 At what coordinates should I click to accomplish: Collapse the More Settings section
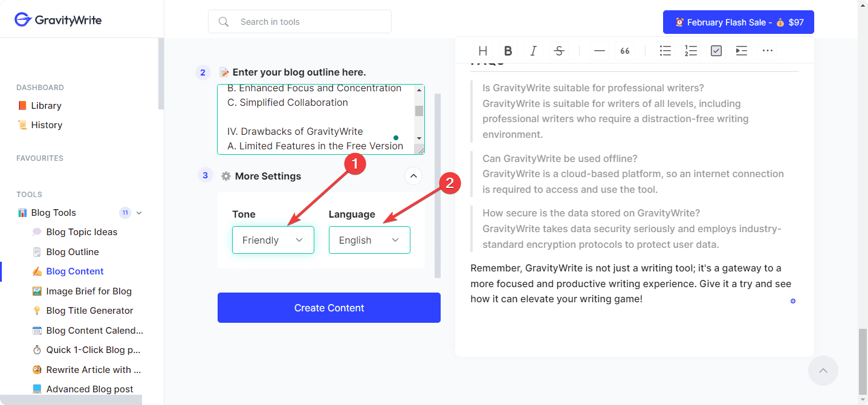point(413,176)
